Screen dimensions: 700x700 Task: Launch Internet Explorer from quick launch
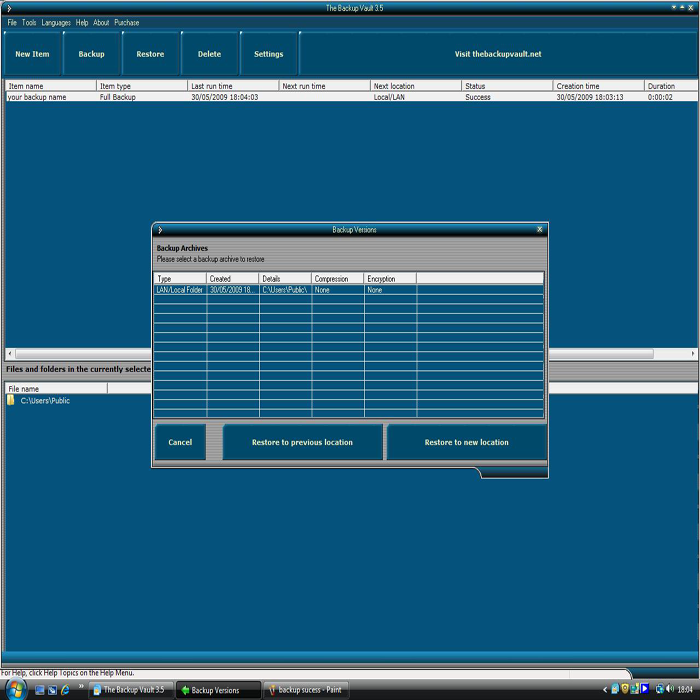(x=65, y=690)
